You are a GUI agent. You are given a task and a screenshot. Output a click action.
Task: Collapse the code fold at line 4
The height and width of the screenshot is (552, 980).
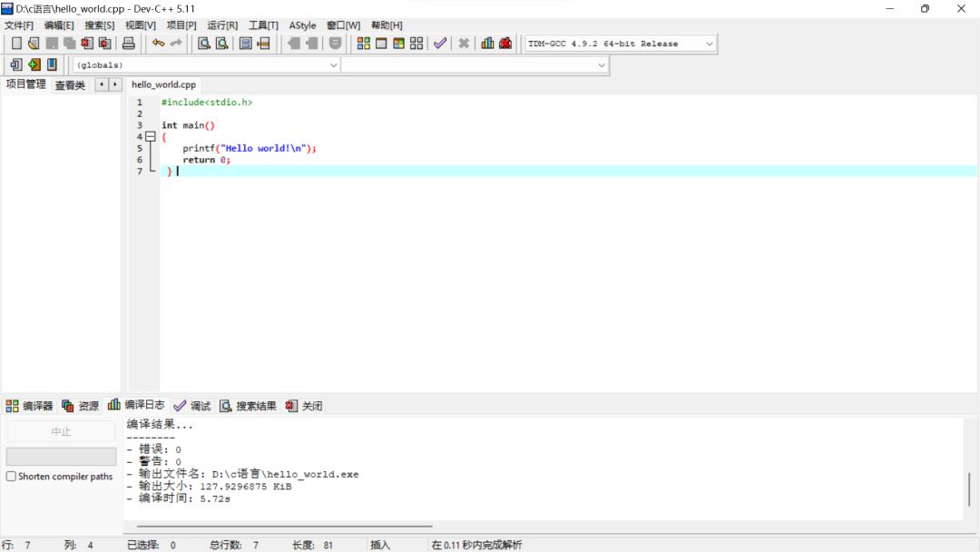click(x=151, y=137)
